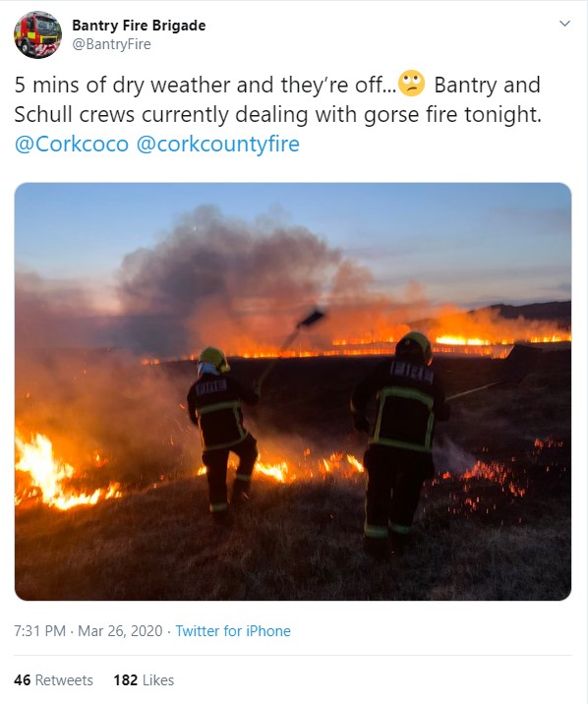Image resolution: width=588 pixels, height=704 pixels.
Task: Open the Bantry Fire Brigade profile avatar
Action: (x=37, y=34)
